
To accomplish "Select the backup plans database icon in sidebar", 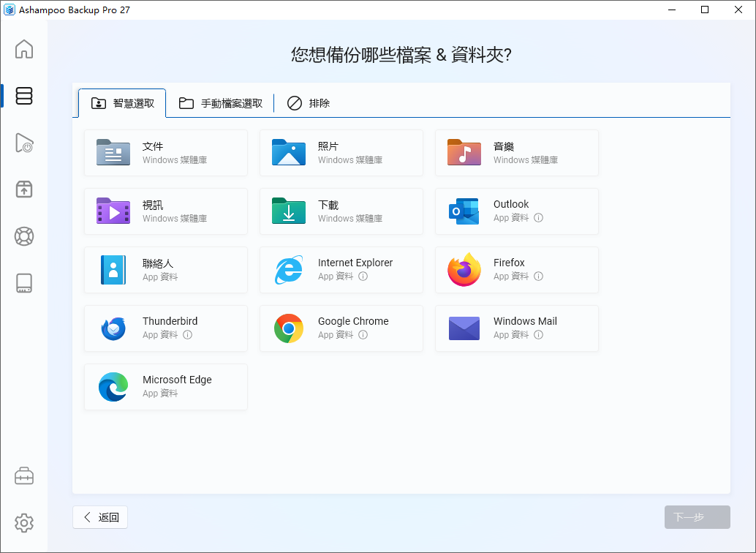I will (x=24, y=96).
